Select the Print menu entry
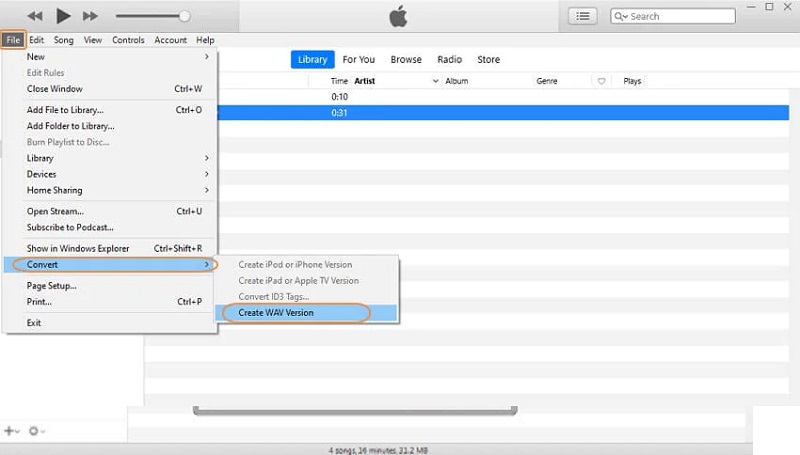Image resolution: width=800 pixels, height=455 pixels. 110,302
